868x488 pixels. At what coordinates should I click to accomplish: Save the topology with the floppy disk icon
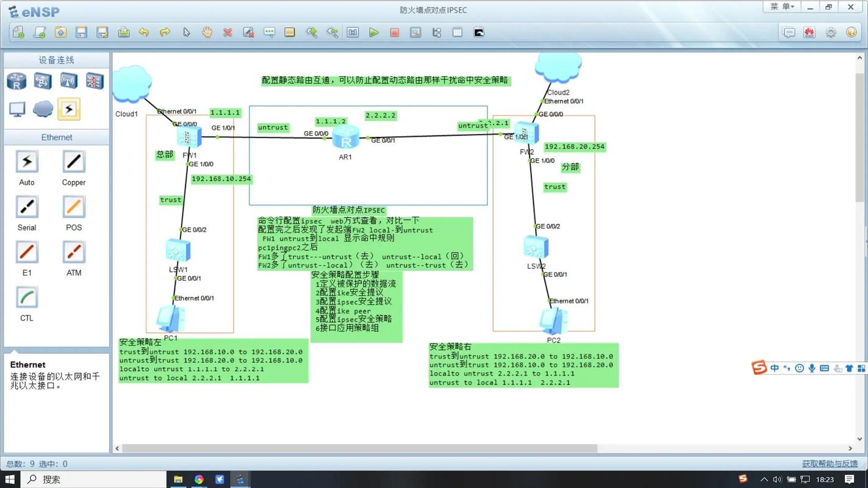pos(81,32)
